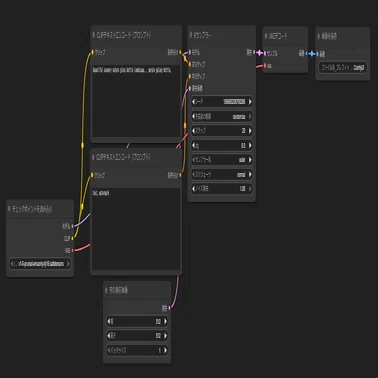Select the VAEデコード node title
Viewport: 378px width, 378px height.
point(278,36)
